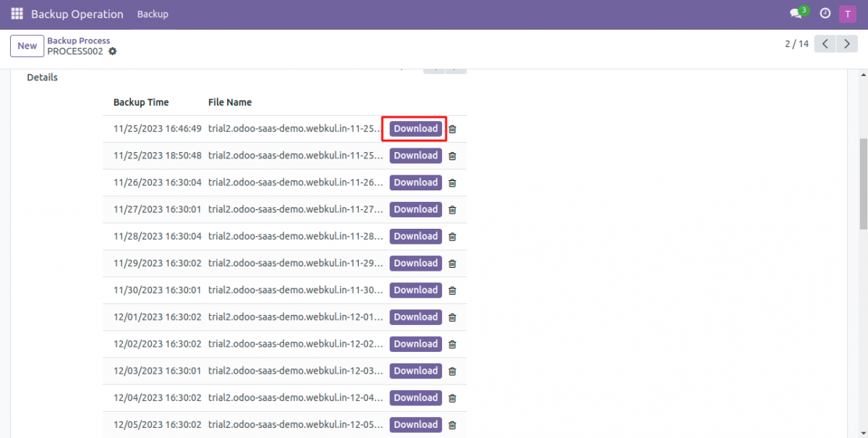
Task: Click the gear icon next to PROCESS002
Action: point(112,51)
